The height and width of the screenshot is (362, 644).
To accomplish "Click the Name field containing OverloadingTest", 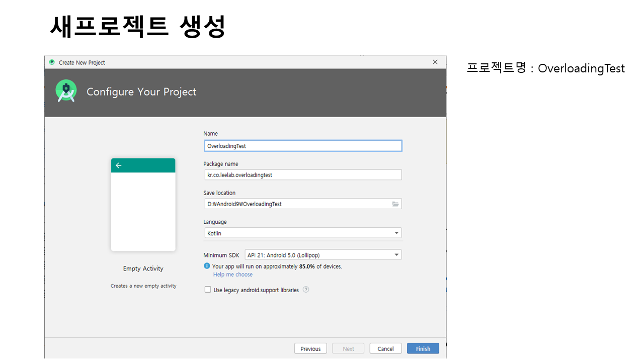I will (x=302, y=146).
